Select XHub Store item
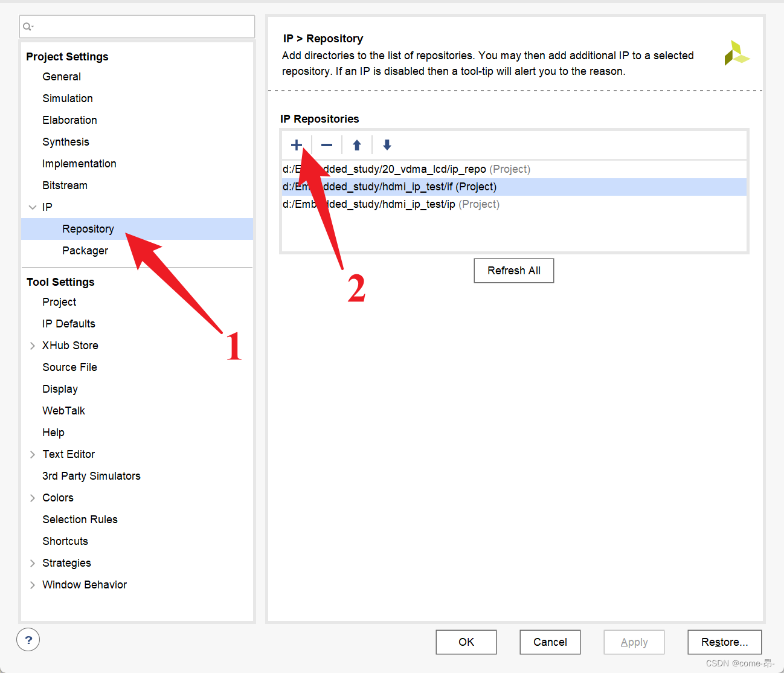Screen dimensions: 784x673 click(x=70, y=346)
